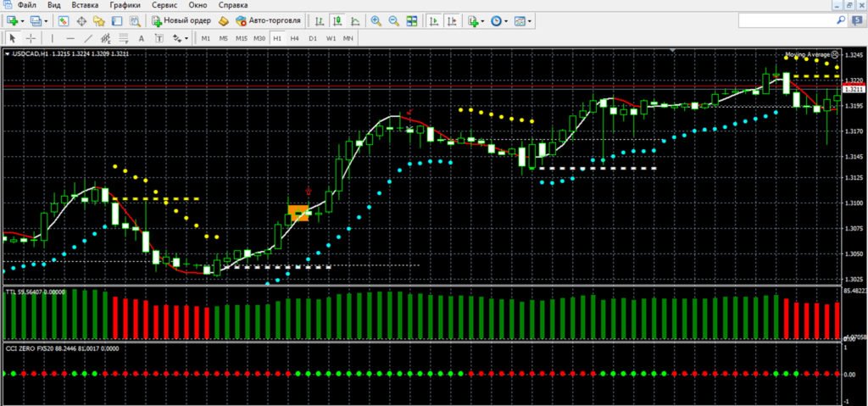Select the orange rectangle on the chart

coord(298,214)
